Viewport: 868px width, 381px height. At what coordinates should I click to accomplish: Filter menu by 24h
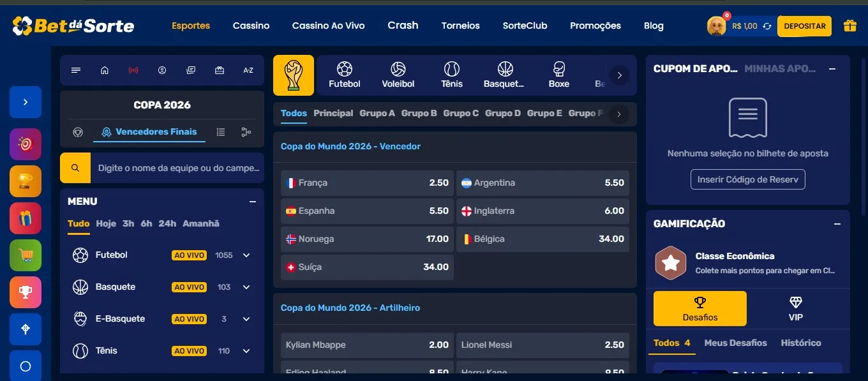pos(167,223)
